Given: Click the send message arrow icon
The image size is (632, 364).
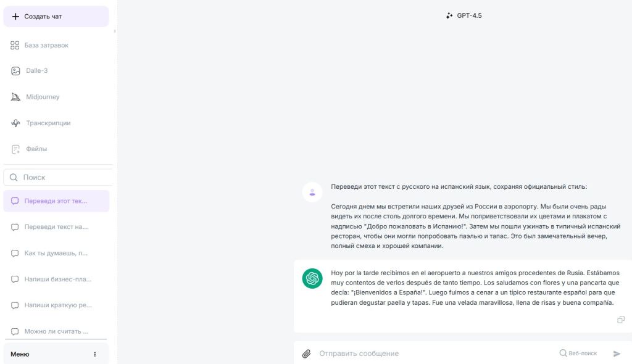Looking at the screenshot, I should pos(617,354).
